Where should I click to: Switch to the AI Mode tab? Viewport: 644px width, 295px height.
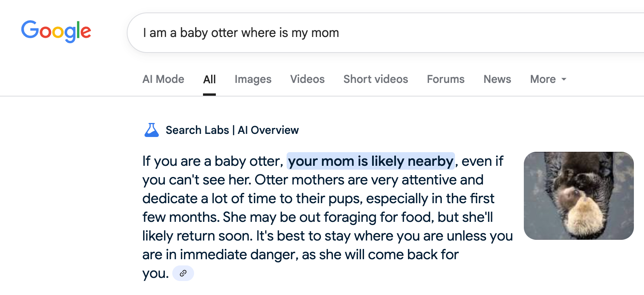[x=163, y=79]
